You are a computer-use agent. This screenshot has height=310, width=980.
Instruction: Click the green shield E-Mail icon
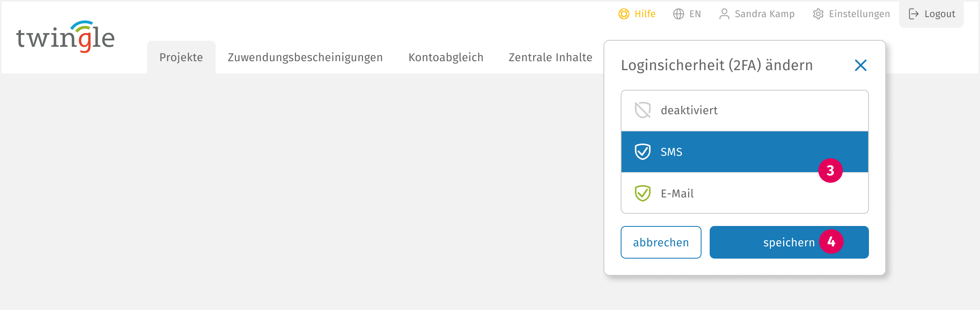click(x=643, y=193)
